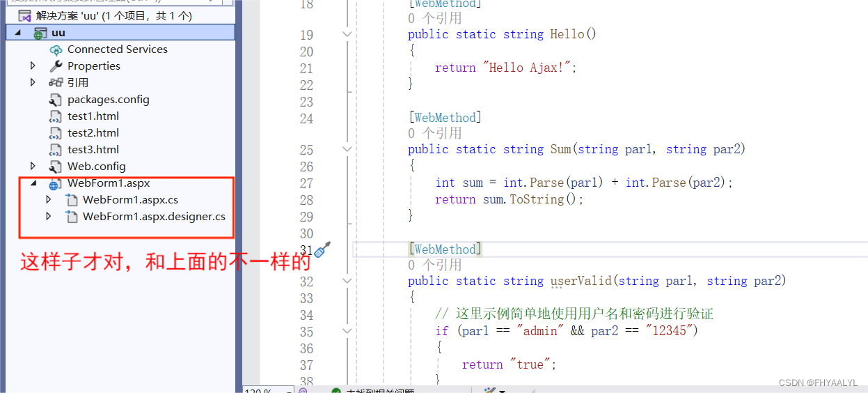Open the WebForm1.aspx.designer.cs file name
This screenshot has width=868, height=393.
pos(155,217)
